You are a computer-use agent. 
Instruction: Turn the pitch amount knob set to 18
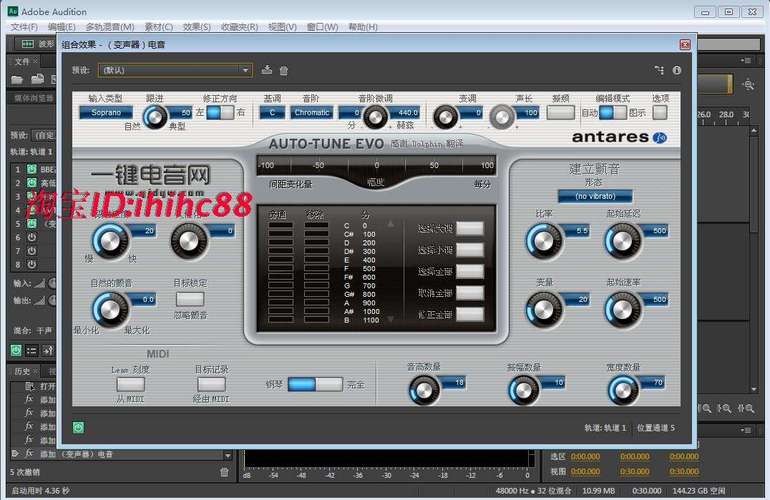[x=424, y=390]
